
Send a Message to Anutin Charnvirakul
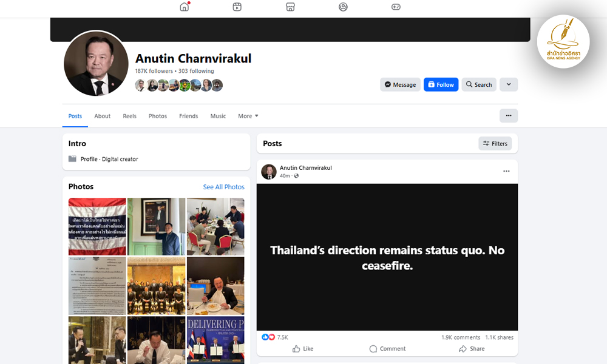(400, 85)
